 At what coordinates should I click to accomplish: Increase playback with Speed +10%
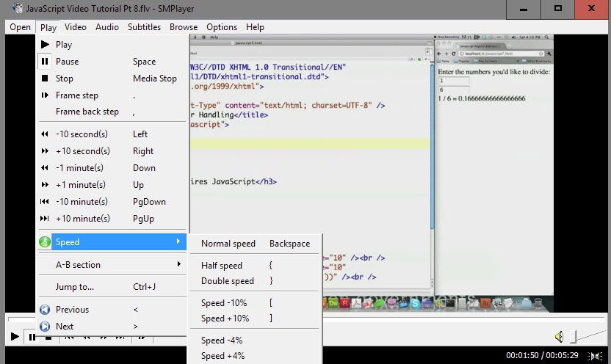tap(256, 318)
